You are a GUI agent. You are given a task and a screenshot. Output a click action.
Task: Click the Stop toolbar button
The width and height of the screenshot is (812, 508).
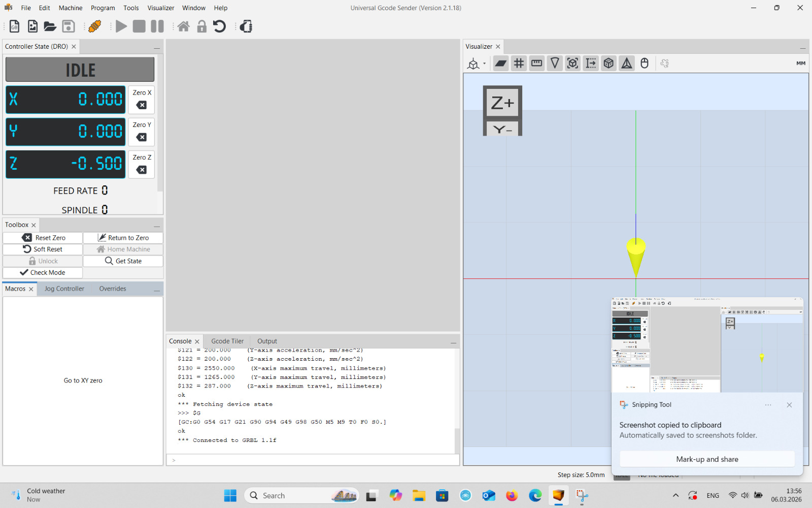(x=139, y=26)
